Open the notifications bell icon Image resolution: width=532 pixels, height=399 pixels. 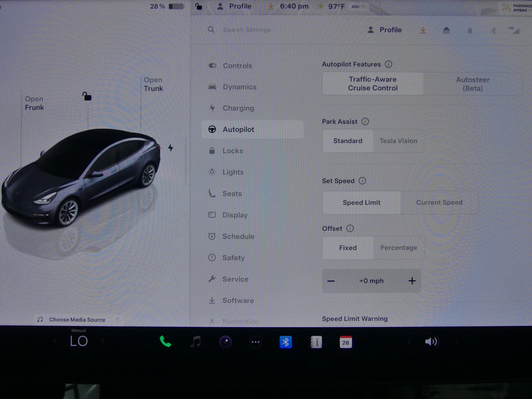click(x=470, y=31)
